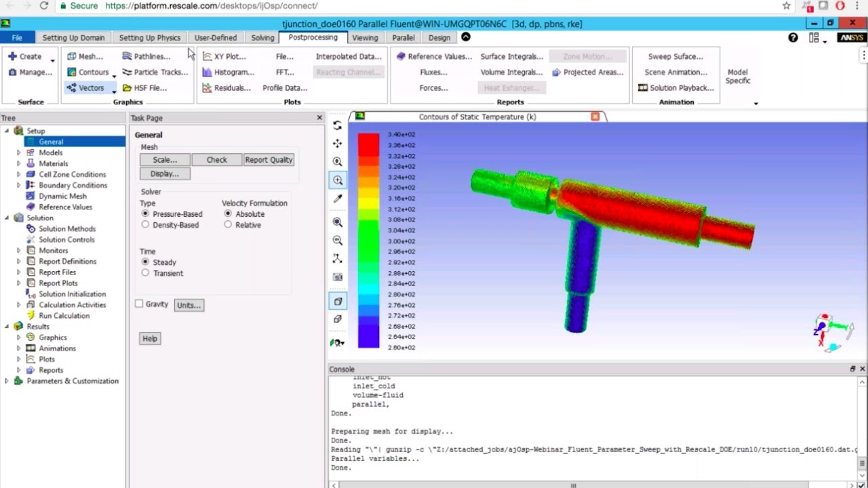Open the Contours graphics tool
The height and width of the screenshot is (488, 868).
[87, 72]
